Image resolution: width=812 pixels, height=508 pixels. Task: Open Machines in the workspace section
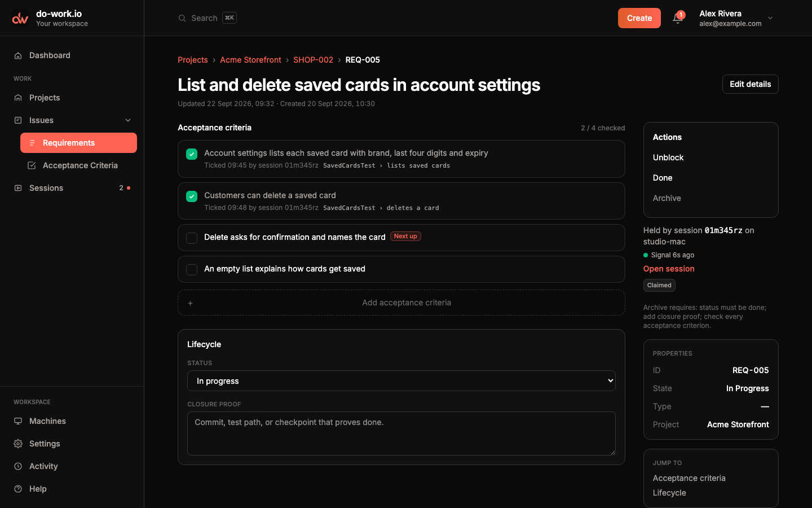coord(72,421)
